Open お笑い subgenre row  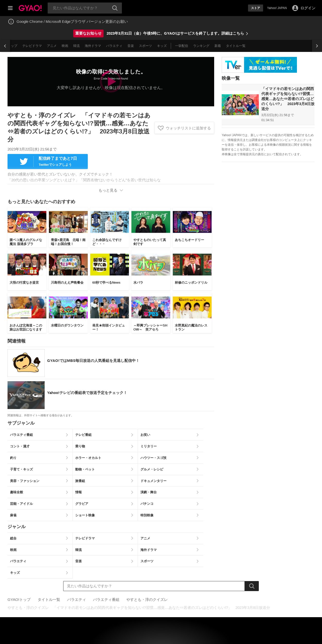pyautogui.click(x=171, y=435)
